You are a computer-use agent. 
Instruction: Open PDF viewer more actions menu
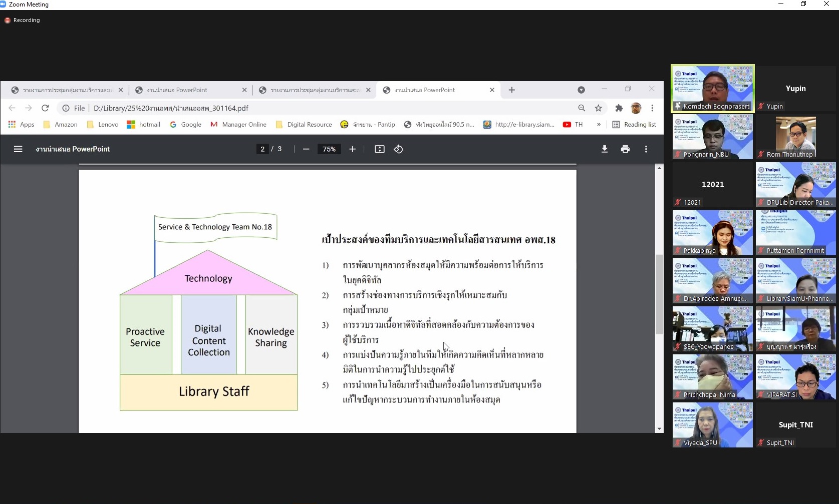(x=646, y=149)
